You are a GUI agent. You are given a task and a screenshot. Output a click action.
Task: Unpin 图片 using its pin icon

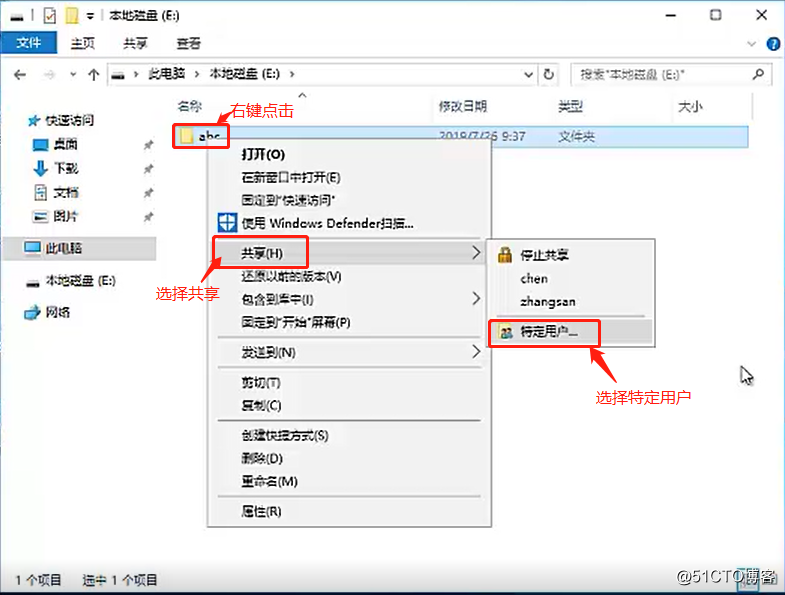148,217
